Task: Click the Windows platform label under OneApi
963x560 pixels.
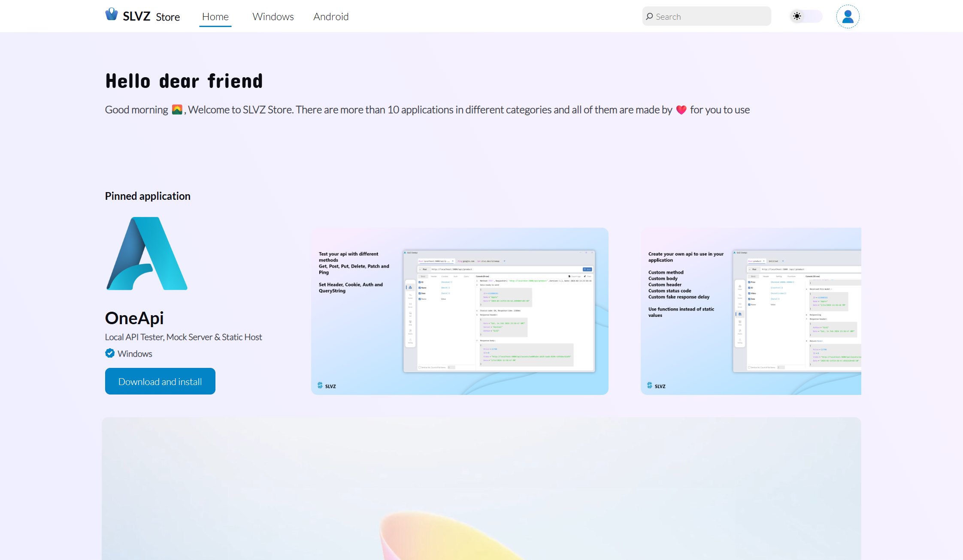Action: (x=135, y=354)
